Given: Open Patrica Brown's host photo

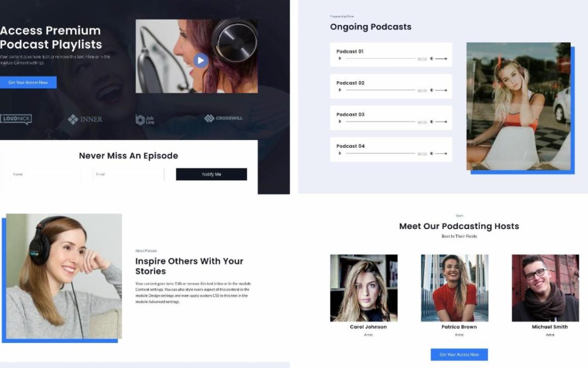Looking at the screenshot, I should point(455,288).
